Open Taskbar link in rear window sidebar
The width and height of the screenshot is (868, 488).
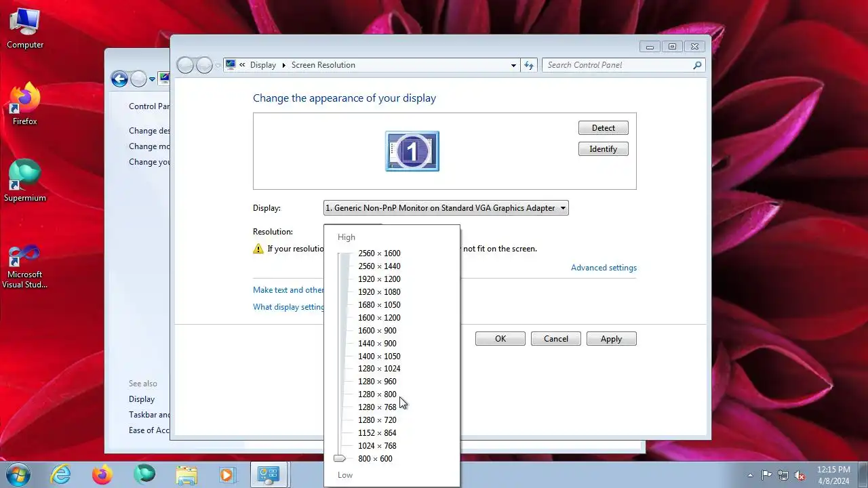(x=149, y=415)
